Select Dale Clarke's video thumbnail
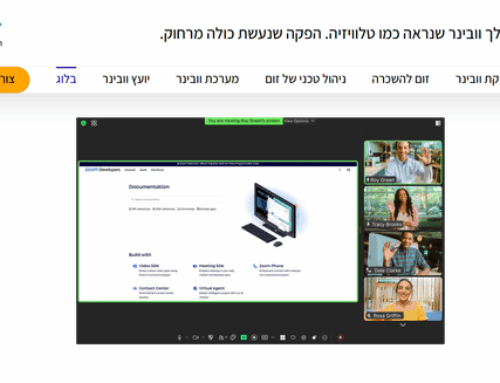The height and width of the screenshot is (383, 500). tap(403, 253)
